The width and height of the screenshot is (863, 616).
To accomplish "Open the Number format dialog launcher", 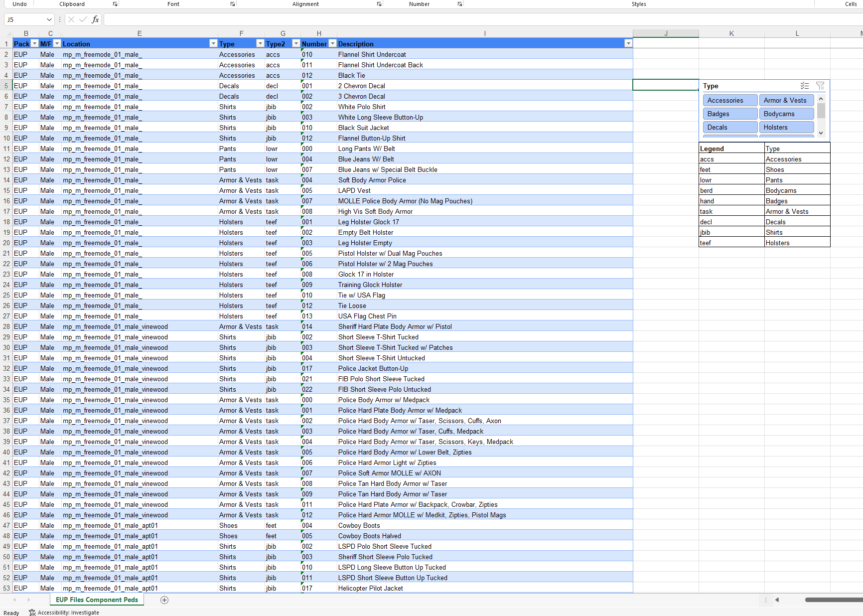I will point(459,4).
